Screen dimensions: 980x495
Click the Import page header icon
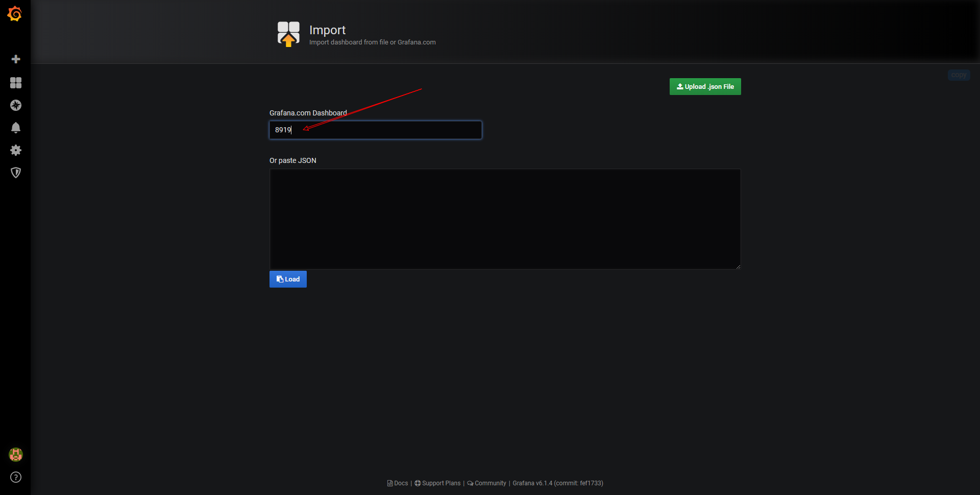click(288, 34)
